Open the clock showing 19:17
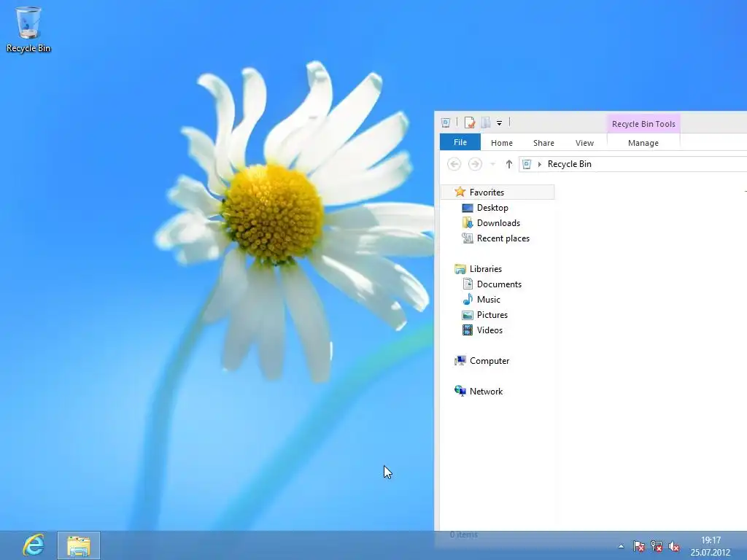 point(711,546)
